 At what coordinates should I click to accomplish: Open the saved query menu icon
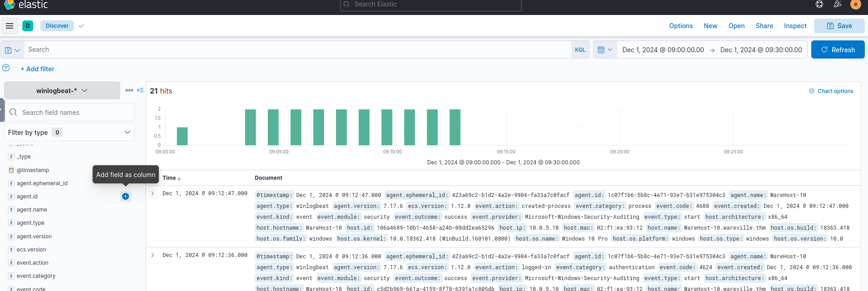click(x=12, y=50)
